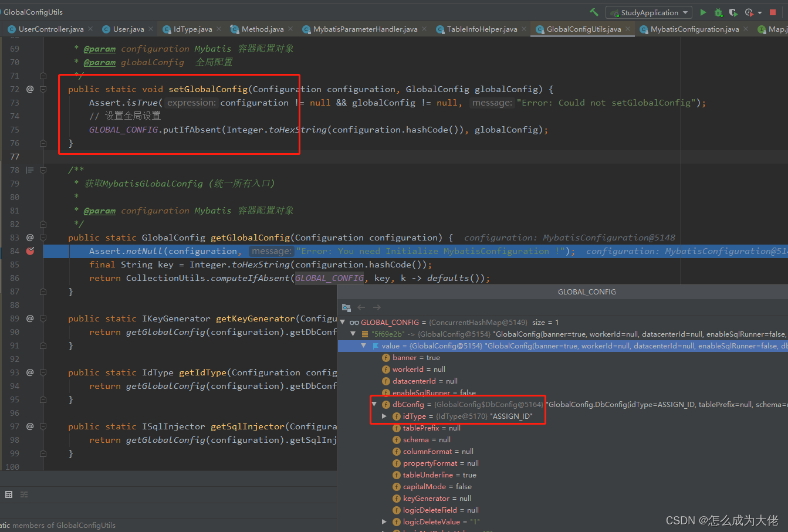Select the 'banner = true' field row
The height and width of the screenshot is (532, 788).
pos(563,357)
